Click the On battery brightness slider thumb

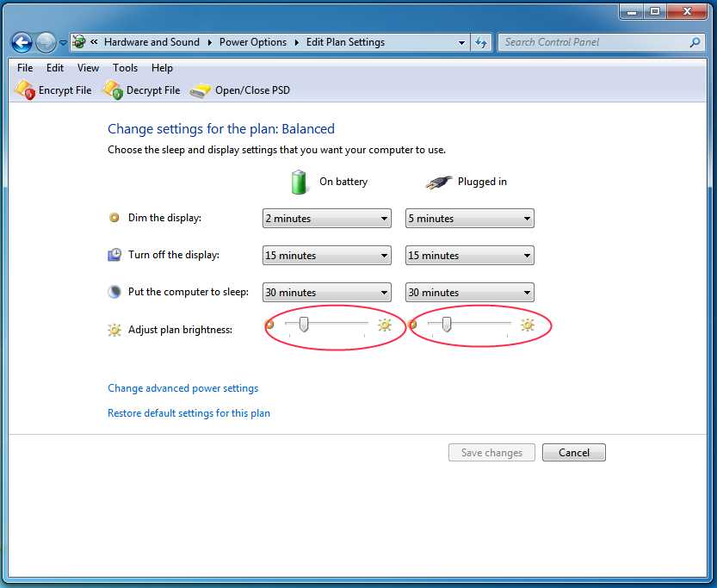click(x=304, y=325)
